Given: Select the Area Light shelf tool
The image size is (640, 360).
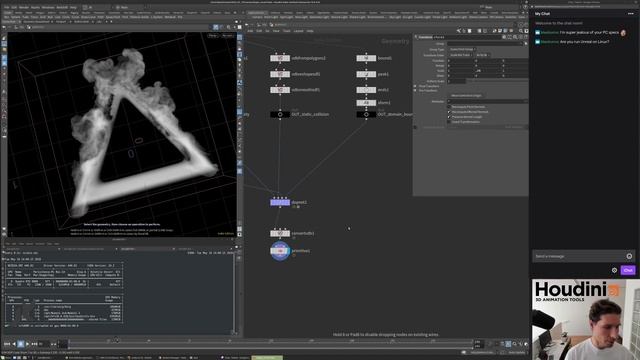Looking at the screenshot, I should coord(301,17).
